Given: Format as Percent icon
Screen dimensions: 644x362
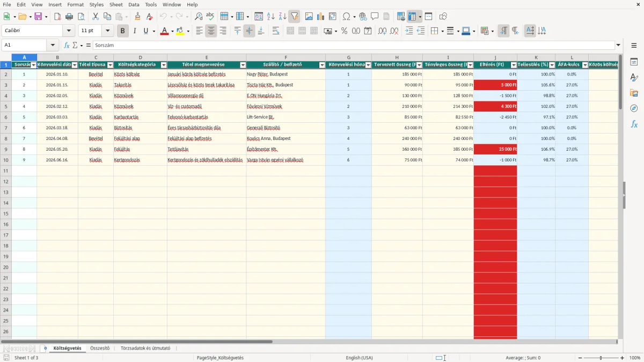Looking at the screenshot, I should click(x=344, y=31).
